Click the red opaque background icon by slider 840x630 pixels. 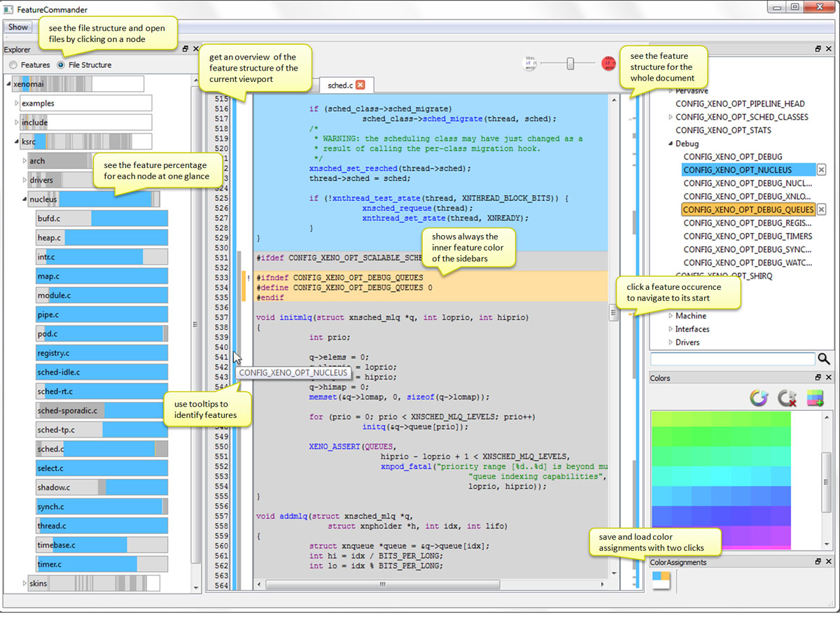[x=608, y=64]
